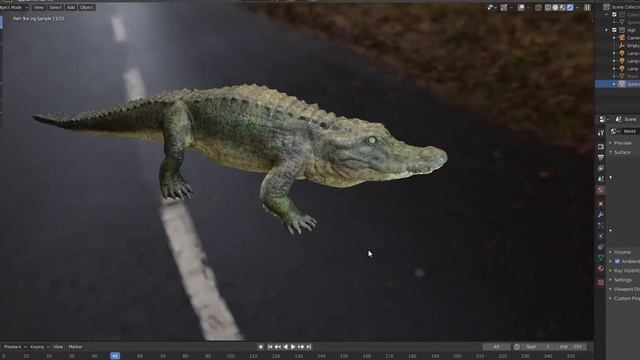Toggle X-ray display

[x=538, y=7]
